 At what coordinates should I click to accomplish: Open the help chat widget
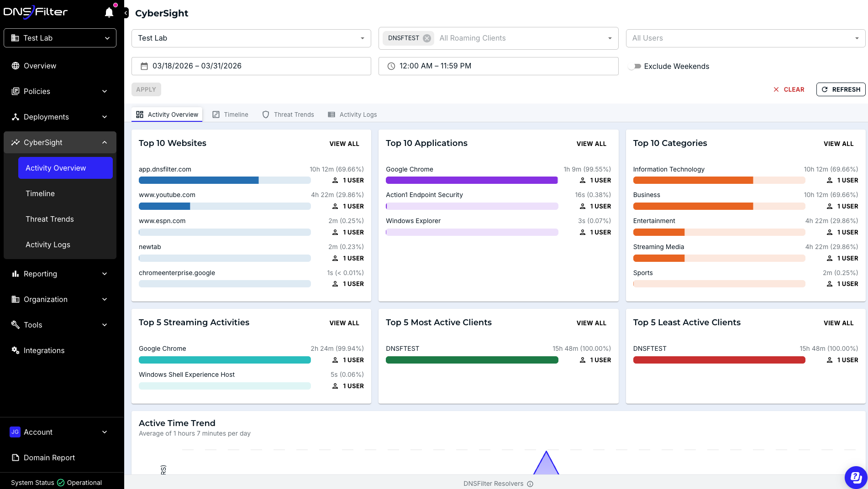point(856,477)
